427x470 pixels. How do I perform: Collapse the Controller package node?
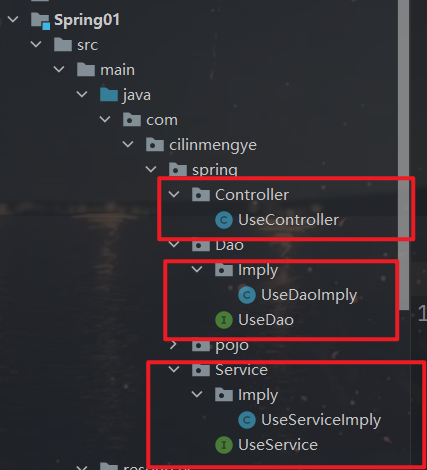pyautogui.click(x=174, y=194)
